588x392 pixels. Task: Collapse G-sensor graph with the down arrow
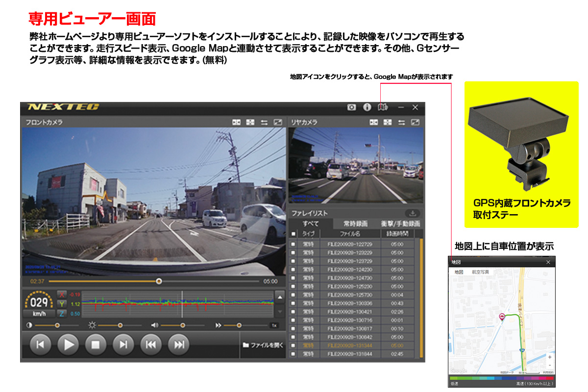pos(279,311)
